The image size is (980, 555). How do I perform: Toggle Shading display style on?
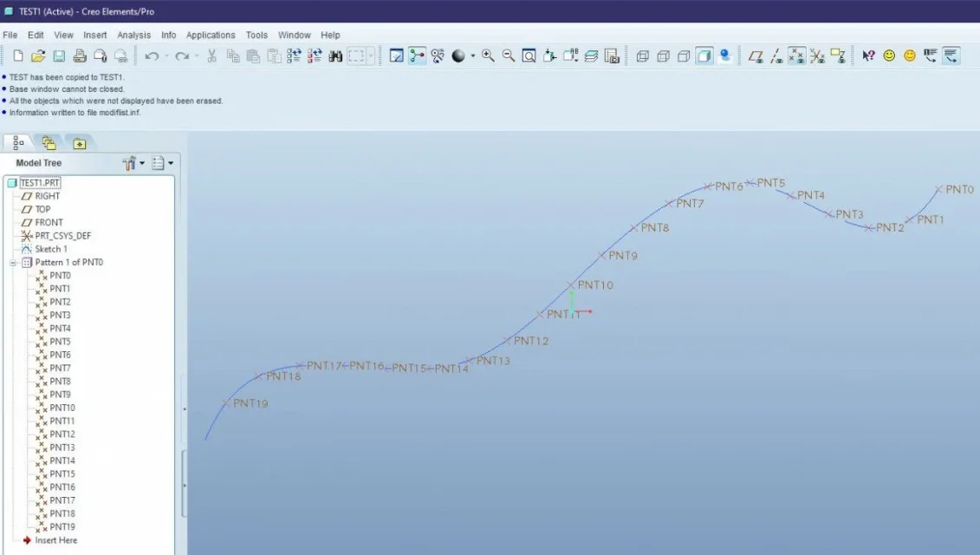point(704,56)
